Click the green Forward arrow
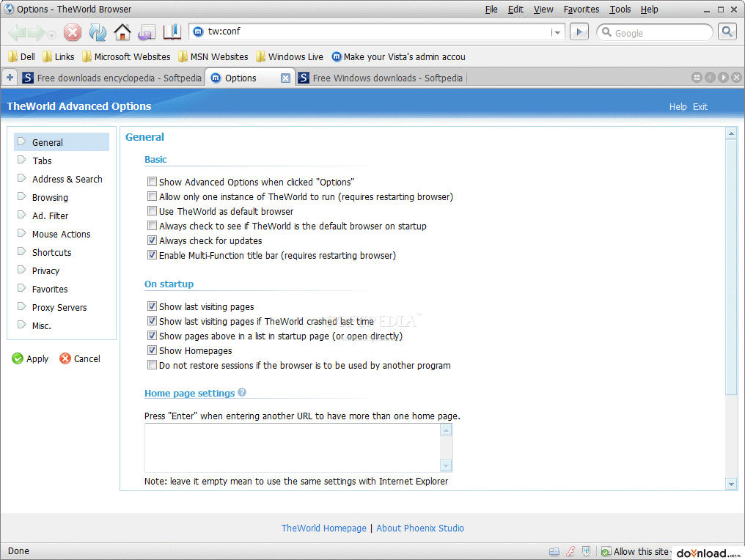This screenshot has height=560, width=745. (x=36, y=32)
